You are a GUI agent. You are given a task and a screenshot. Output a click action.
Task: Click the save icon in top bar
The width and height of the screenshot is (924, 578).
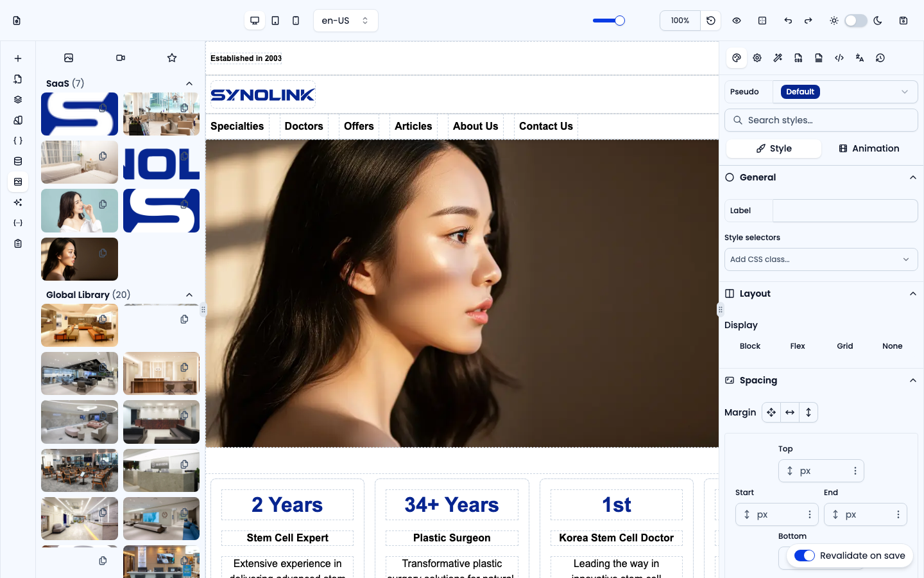903,21
